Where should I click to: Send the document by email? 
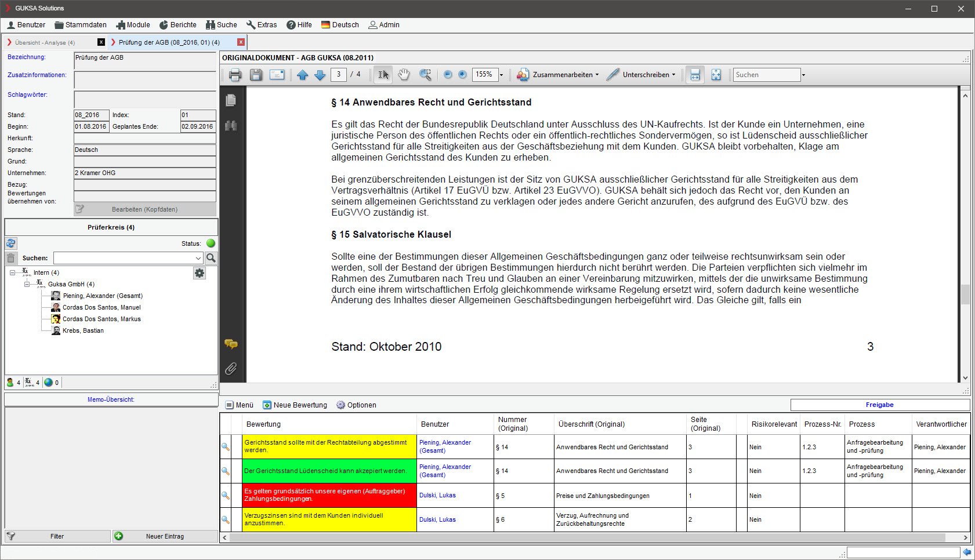click(277, 75)
